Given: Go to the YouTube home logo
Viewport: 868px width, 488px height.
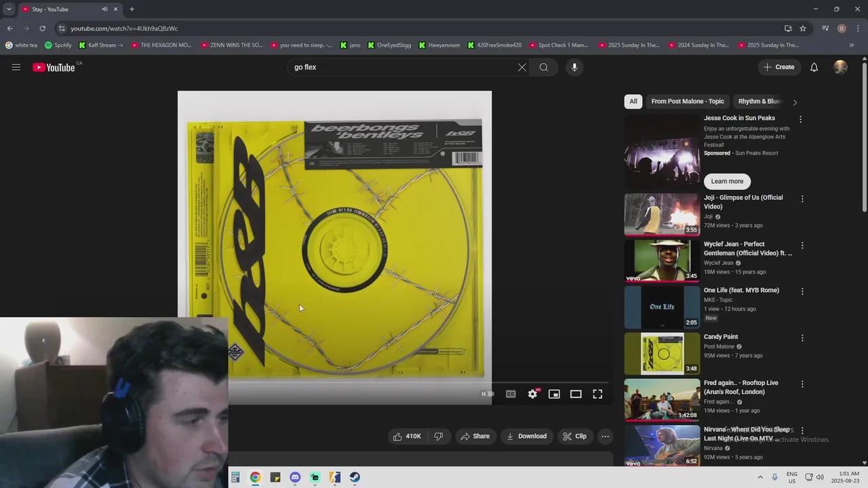Looking at the screenshot, I should click(54, 67).
